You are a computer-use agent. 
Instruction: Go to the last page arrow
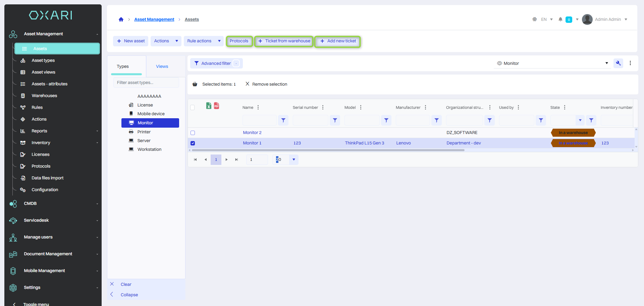pos(236,160)
